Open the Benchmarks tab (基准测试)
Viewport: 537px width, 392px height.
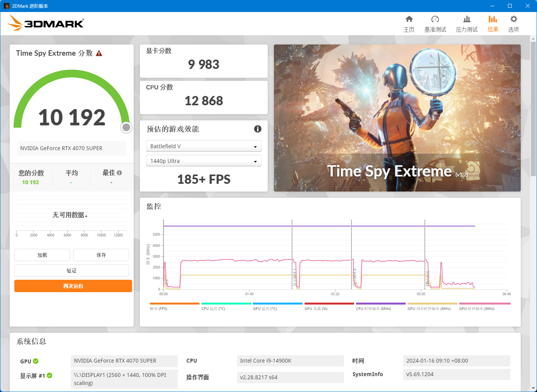tap(435, 24)
